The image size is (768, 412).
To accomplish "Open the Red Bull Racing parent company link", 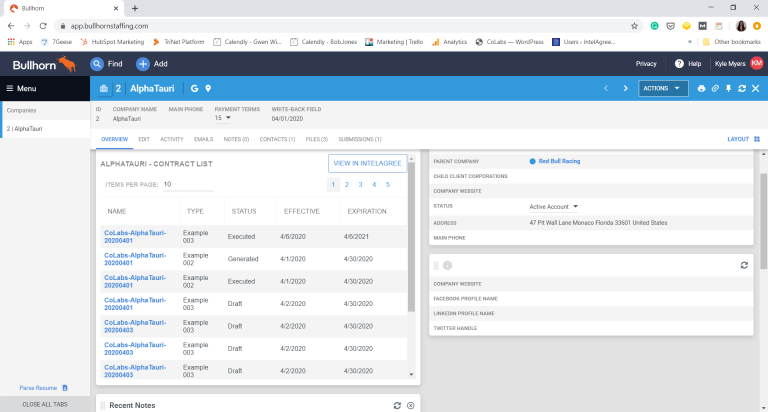I will point(558,161).
